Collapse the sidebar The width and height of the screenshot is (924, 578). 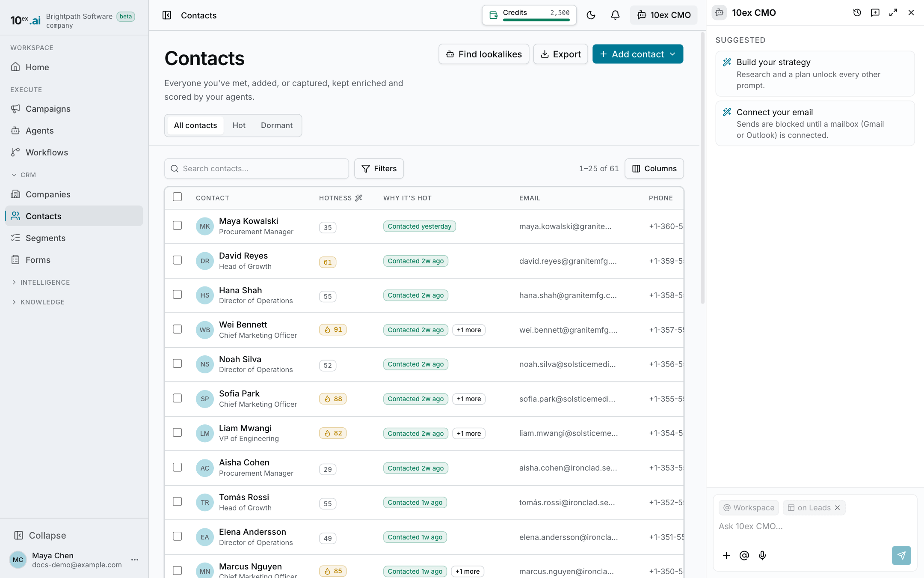coord(40,536)
